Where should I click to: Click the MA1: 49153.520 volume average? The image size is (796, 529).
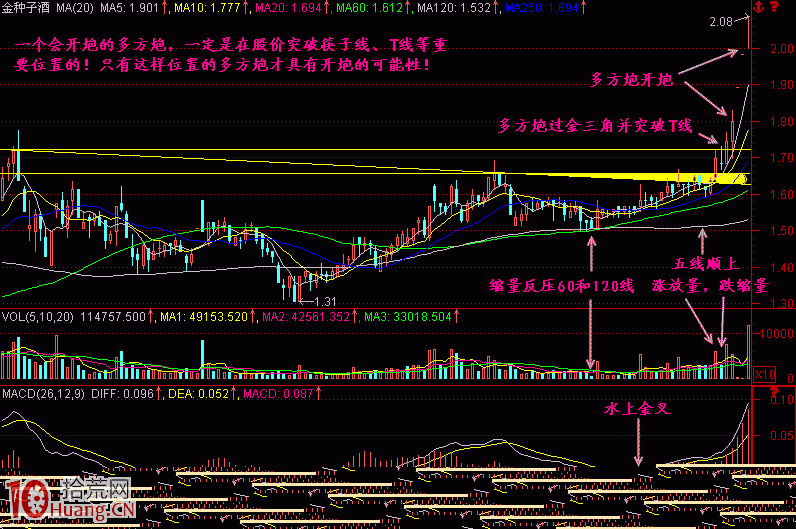click(x=204, y=317)
